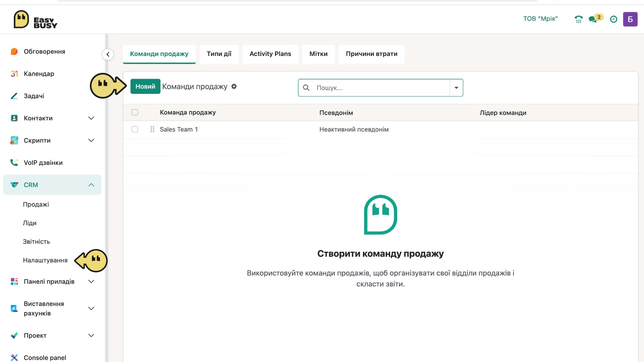Switch to the Команди продажу tab
The height and width of the screenshot is (362, 644).
(x=159, y=54)
